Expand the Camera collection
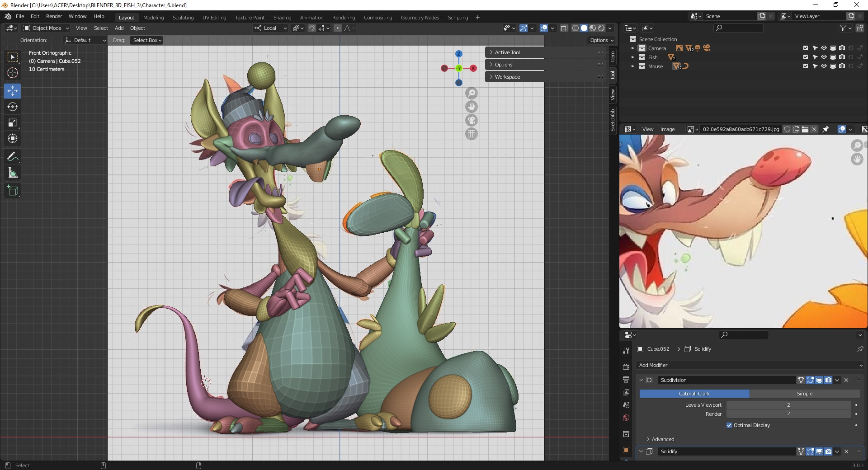Viewport: 868px width, 470px height. (x=632, y=48)
